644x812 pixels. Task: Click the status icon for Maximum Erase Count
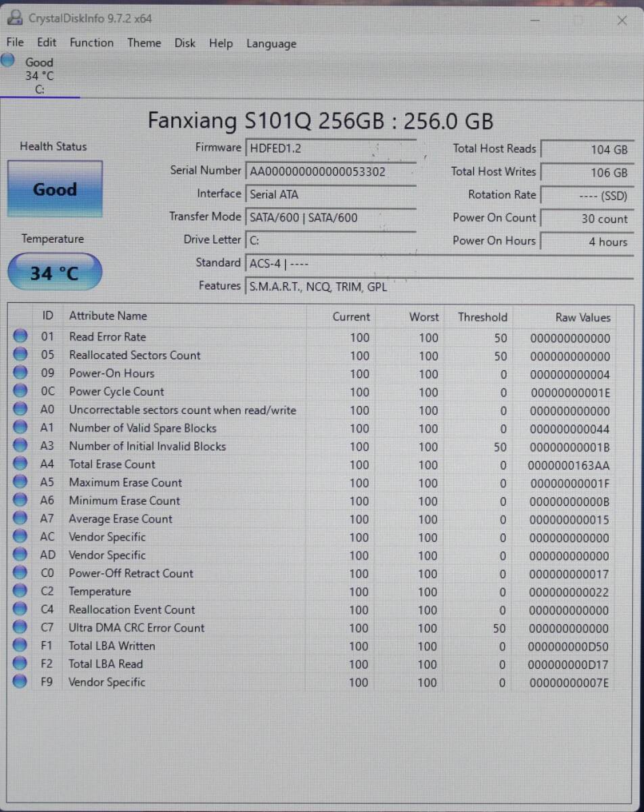[21, 482]
